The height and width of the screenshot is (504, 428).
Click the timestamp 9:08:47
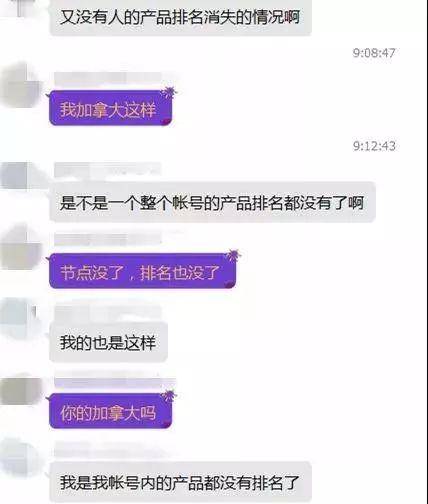point(374,53)
